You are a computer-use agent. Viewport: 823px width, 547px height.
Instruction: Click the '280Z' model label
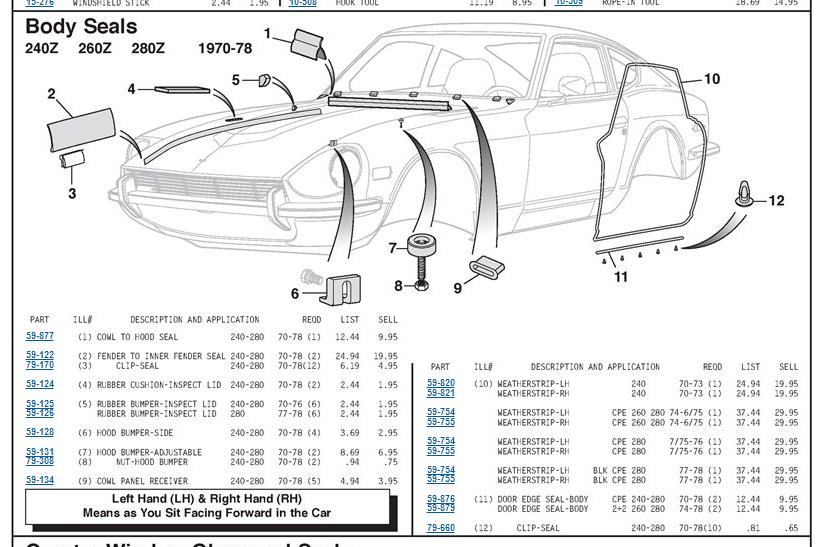(x=148, y=48)
